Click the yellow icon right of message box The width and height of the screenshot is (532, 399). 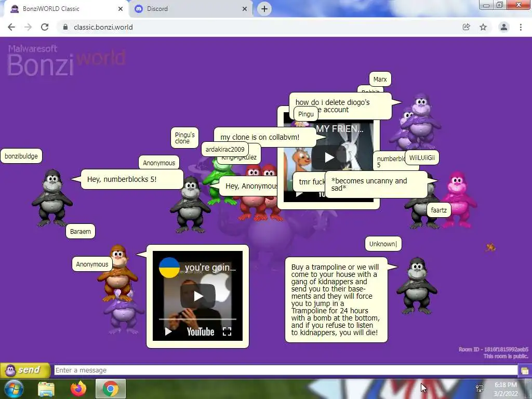click(525, 370)
